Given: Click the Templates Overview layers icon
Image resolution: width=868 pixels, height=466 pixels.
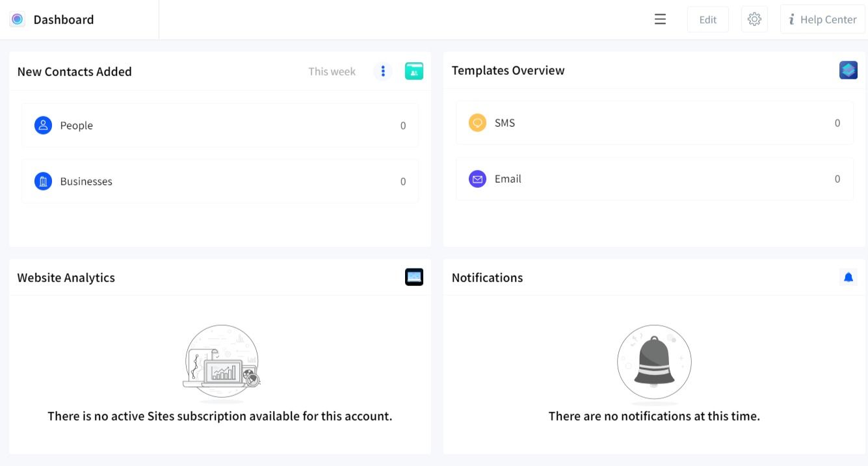Looking at the screenshot, I should coord(848,70).
